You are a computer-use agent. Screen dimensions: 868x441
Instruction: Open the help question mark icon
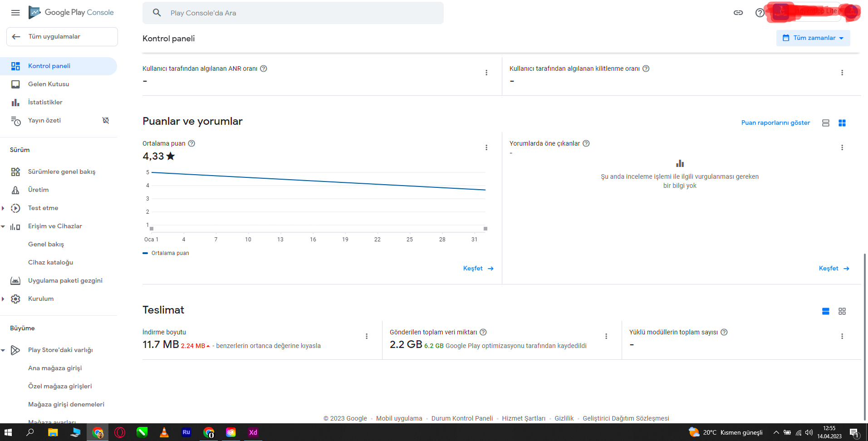pos(760,13)
